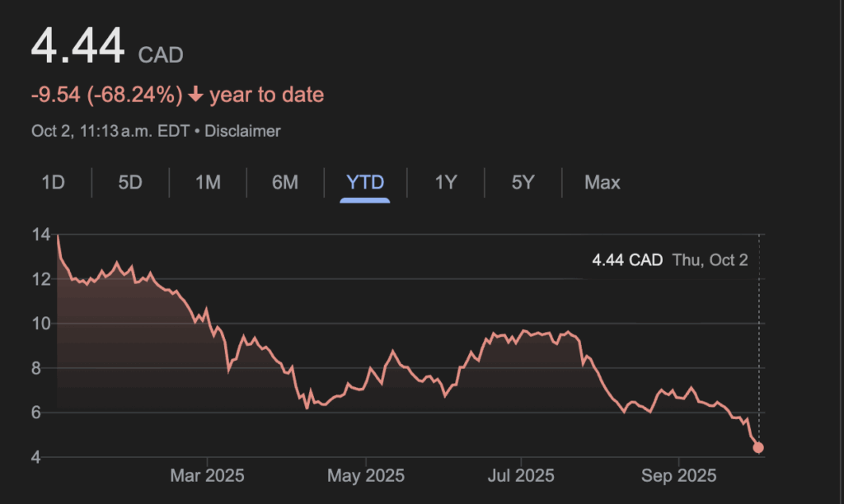Switch to the 1D time range
The height and width of the screenshot is (504, 844).
[53, 183]
